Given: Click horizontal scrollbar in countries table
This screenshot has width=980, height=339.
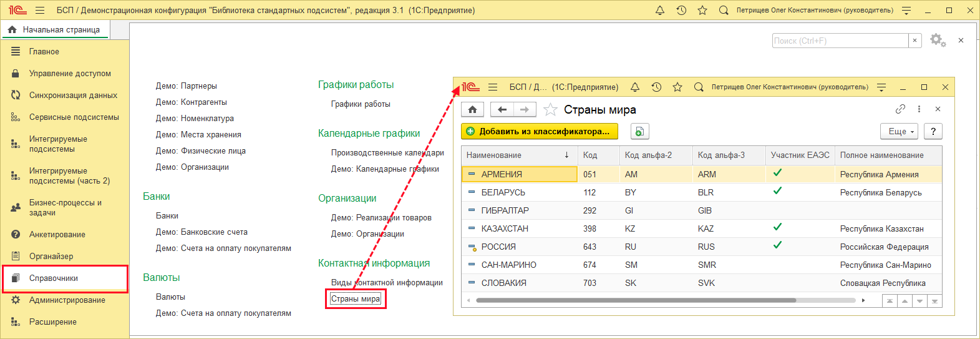Looking at the screenshot, I should (x=636, y=300).
